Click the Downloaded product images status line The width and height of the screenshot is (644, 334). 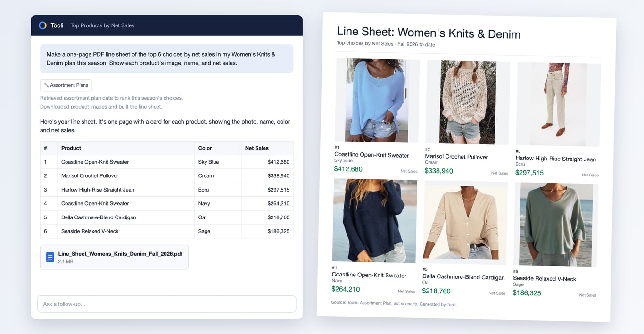(101, 107)
